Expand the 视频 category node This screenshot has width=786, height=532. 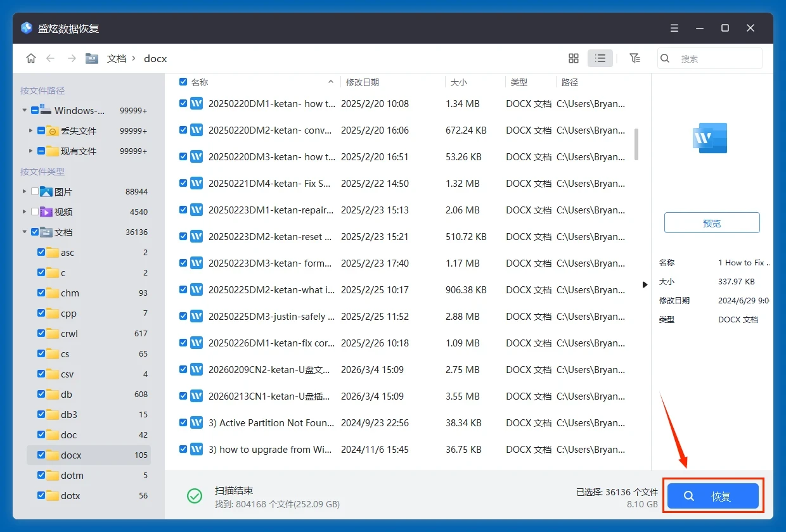click(x=25, y=212)
